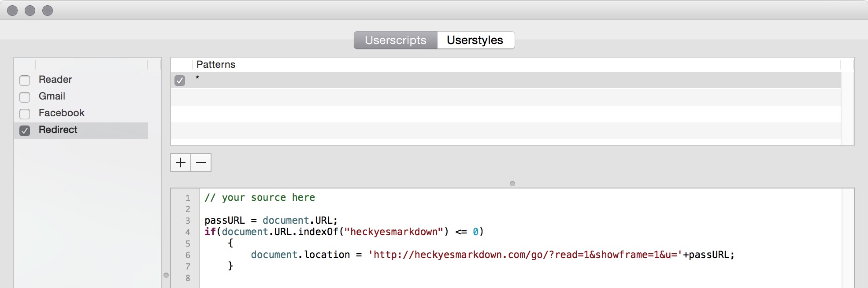Click the document.location redirect URL line

[x=493, y=255]
